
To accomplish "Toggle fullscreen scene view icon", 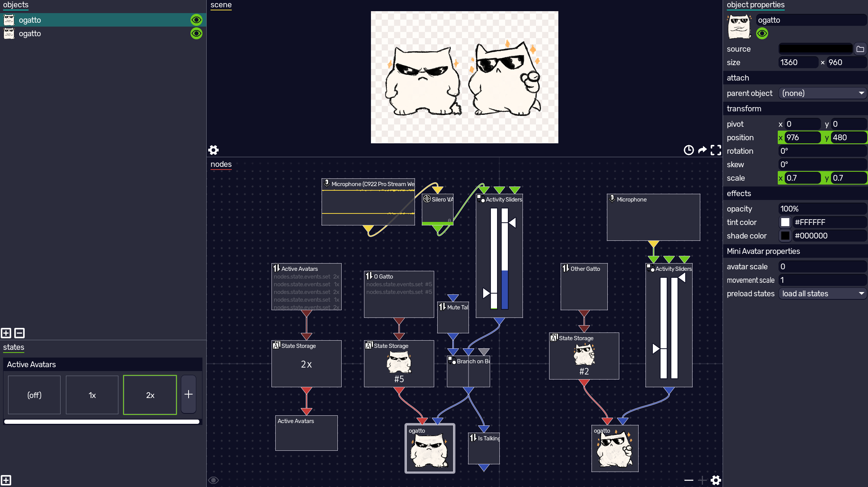I will click(x=716, y=150).
